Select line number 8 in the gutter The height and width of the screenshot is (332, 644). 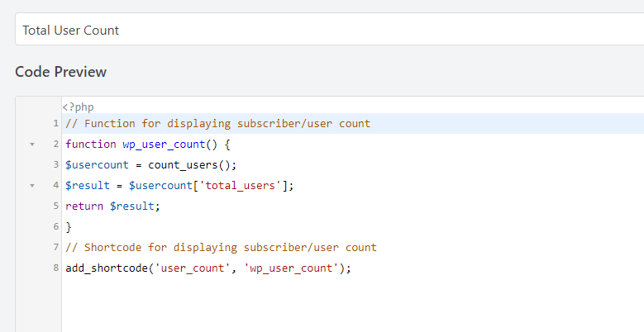click(x=56, y=268)
